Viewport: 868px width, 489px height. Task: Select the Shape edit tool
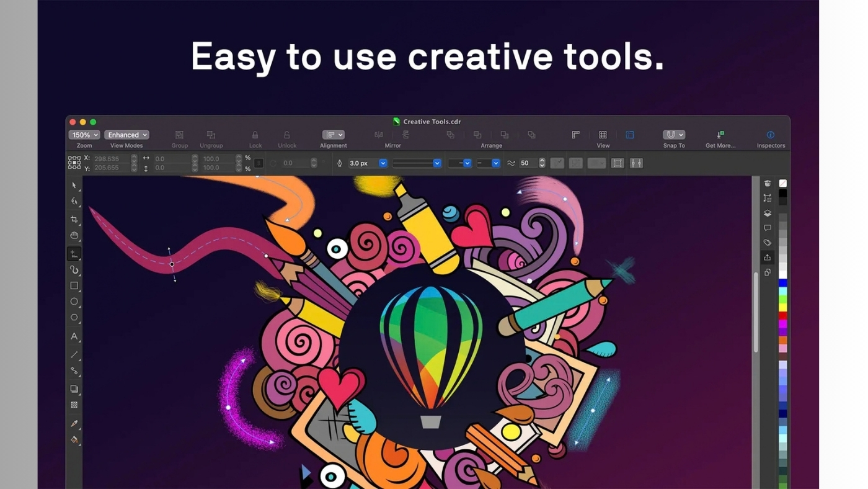pyautogui.click(x=74, y=201)
